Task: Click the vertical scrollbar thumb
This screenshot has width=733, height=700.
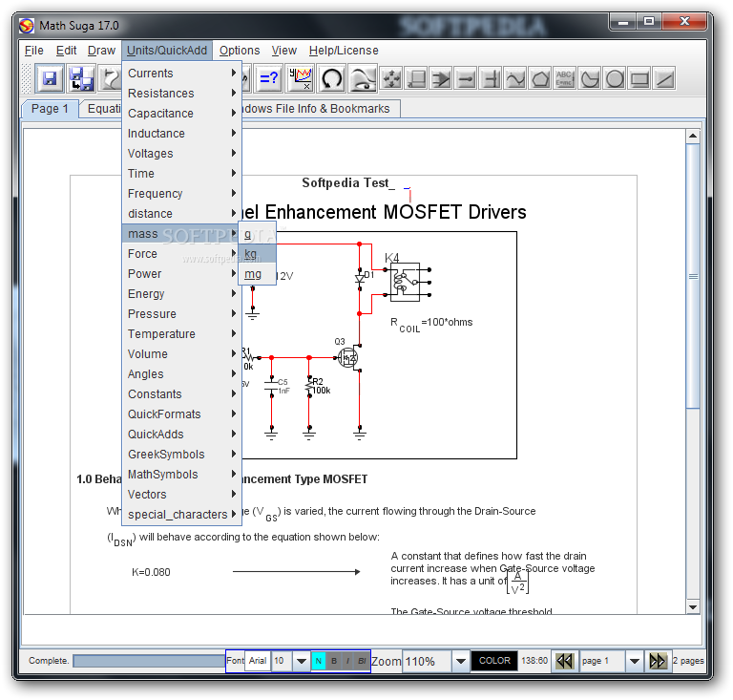Action: (x=693, y=276)
